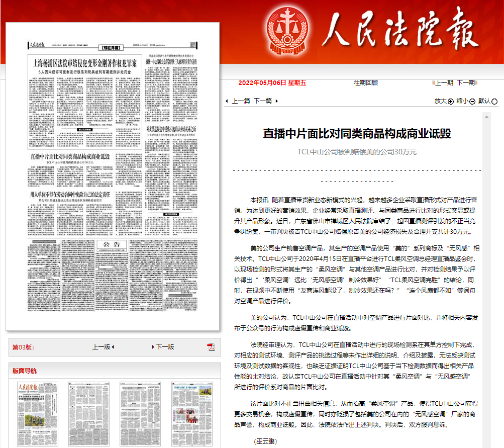Go to the previous page edition (上一版)
504x448 pixels.
point(103,347)
